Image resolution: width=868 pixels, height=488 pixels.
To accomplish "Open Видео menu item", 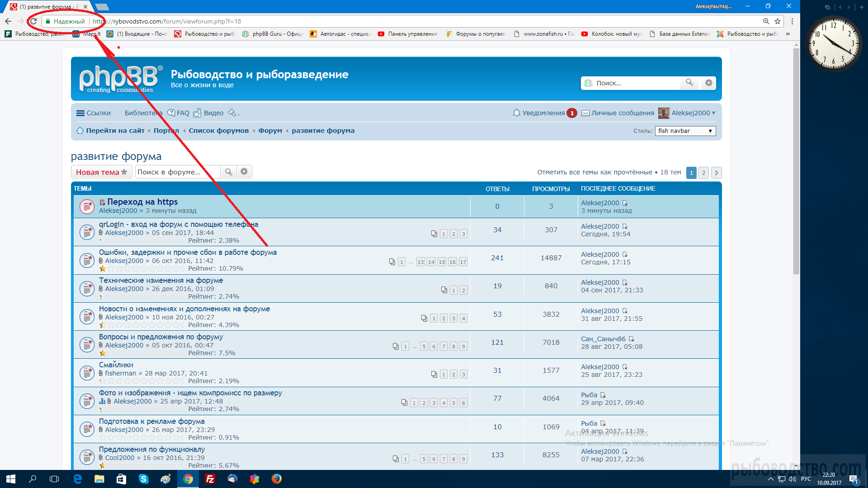I will click(x=208, y=113).
